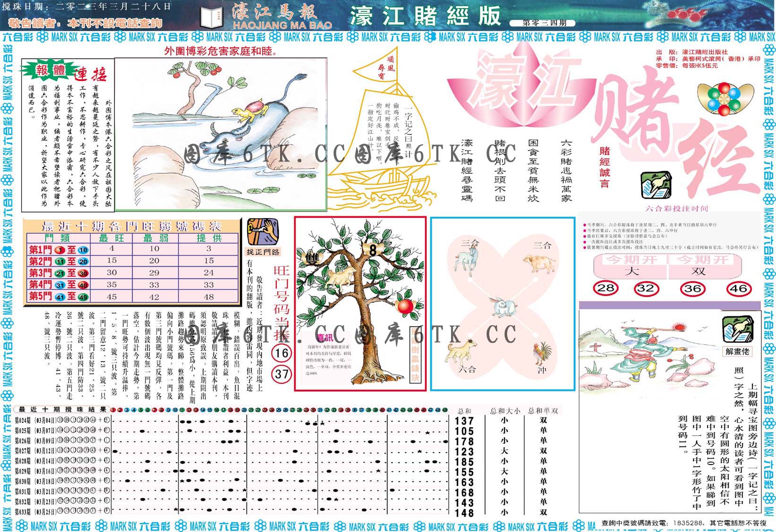
Task: Select the 第5門 row label
Action: 60,296
